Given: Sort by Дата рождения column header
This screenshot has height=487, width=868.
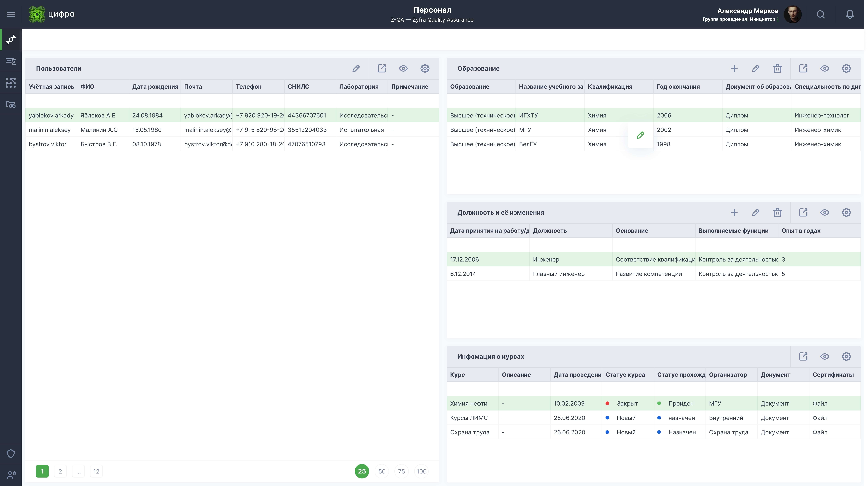Looking at the screenshot, I should (155, 87).
